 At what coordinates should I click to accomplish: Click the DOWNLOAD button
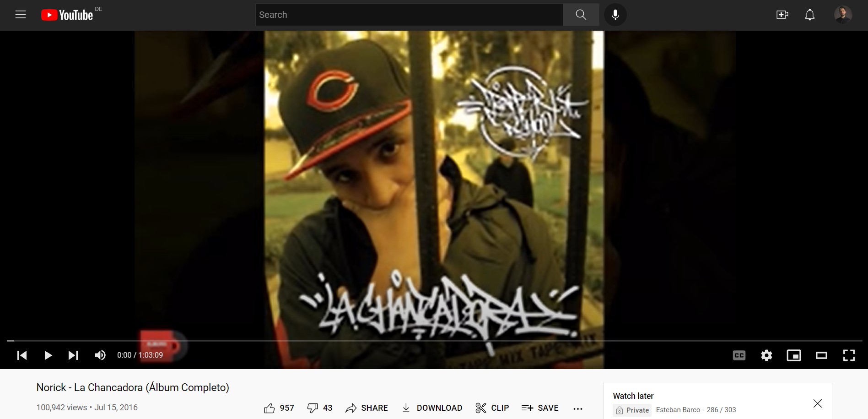pyautogui.click(x=432, y=408)
